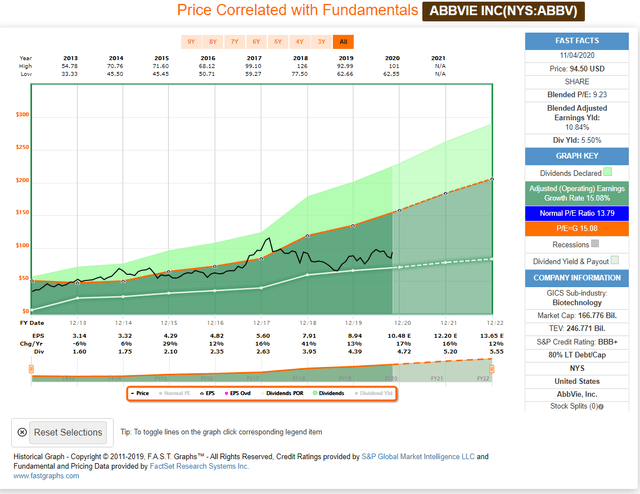Viewport: 640px width, 494px height.
Task: Select the All time range tab
Action: pos(343,42)
